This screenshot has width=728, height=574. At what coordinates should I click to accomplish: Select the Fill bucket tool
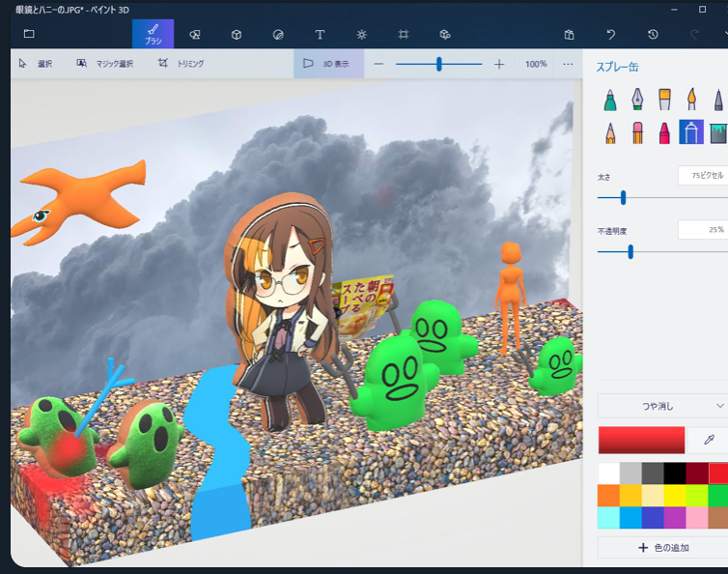718,132
